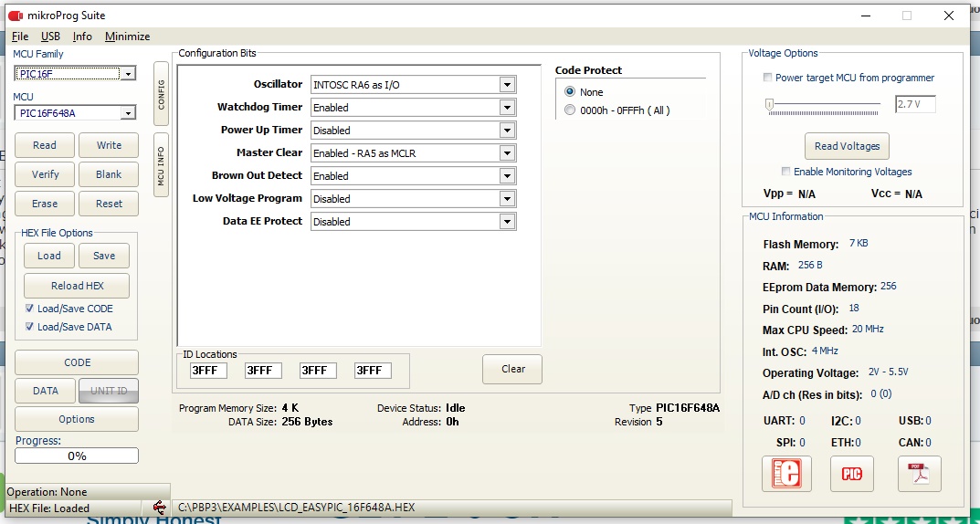Click the red USB status icon
The image size is (980, 524).
(159, 508)
